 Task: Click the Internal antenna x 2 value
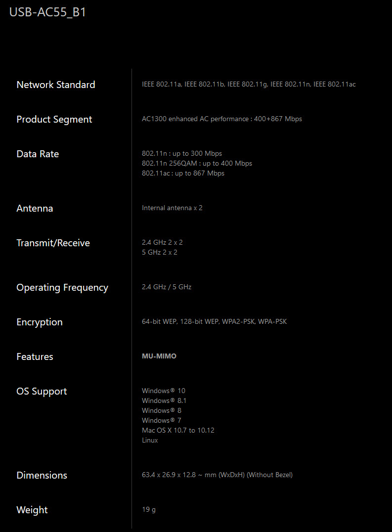pos(172,208)
